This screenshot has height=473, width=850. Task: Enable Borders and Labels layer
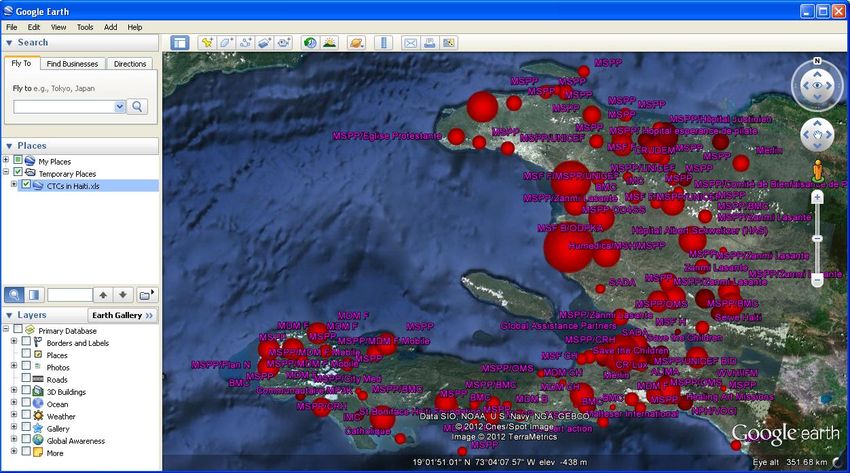pyautogui.click(x=26, y=341)
